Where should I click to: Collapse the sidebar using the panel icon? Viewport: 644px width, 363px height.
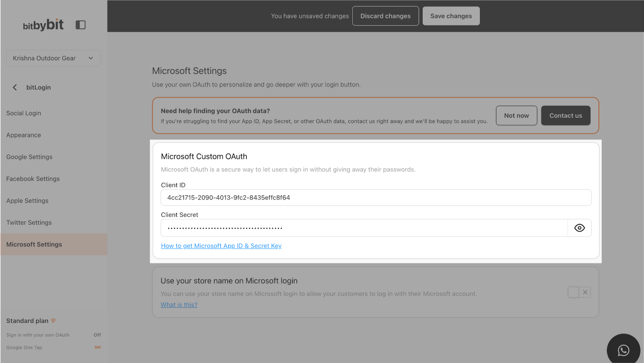(x=80, y=25)
